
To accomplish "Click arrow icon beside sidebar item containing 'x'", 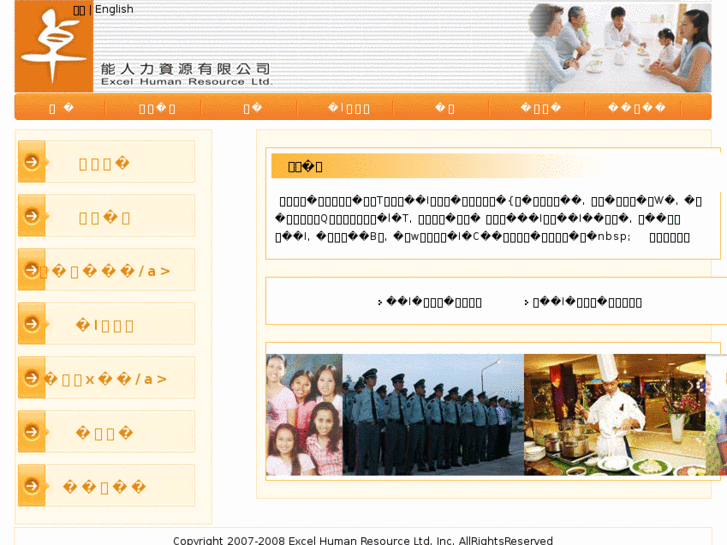I will (32, 378).
